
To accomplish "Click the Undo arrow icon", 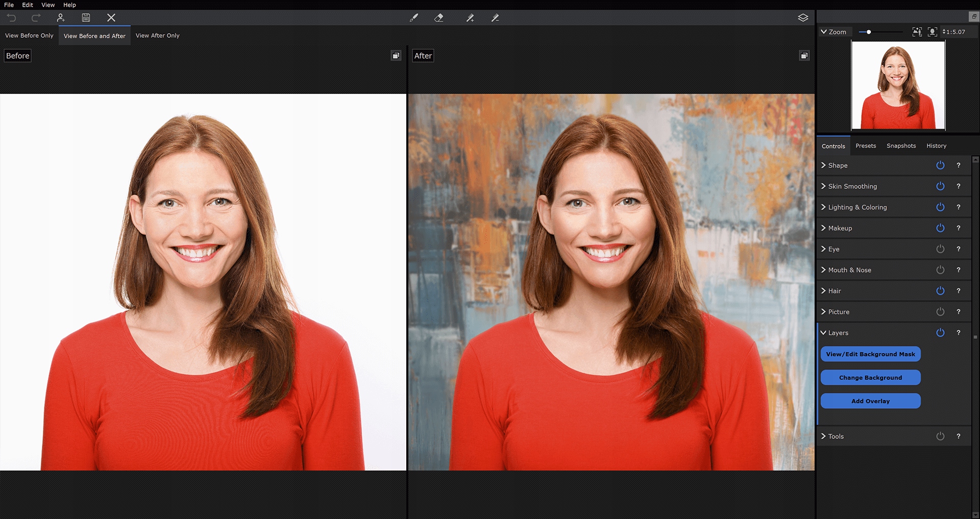I will [x=11, y=18].
